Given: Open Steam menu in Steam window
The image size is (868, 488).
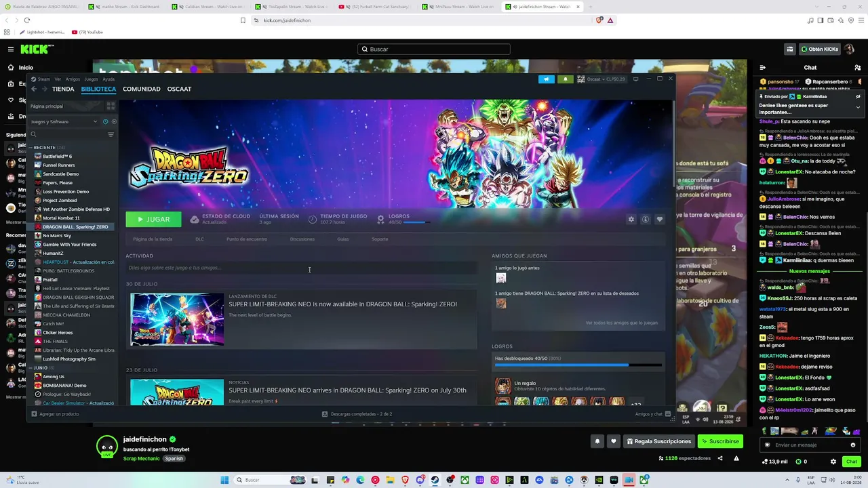Looking at the screenshot, I should tap(41, 79).
